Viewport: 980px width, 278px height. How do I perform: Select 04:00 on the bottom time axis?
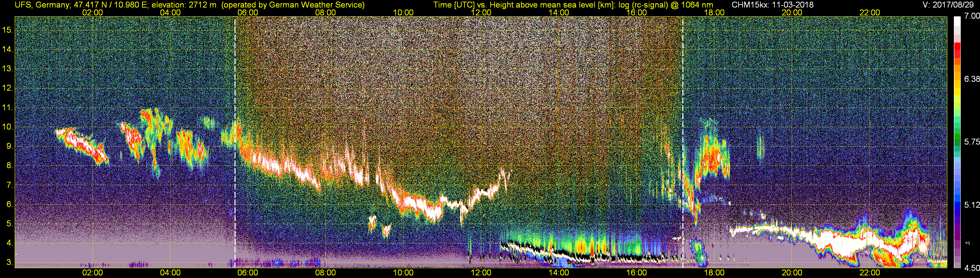tap(171, 273)
